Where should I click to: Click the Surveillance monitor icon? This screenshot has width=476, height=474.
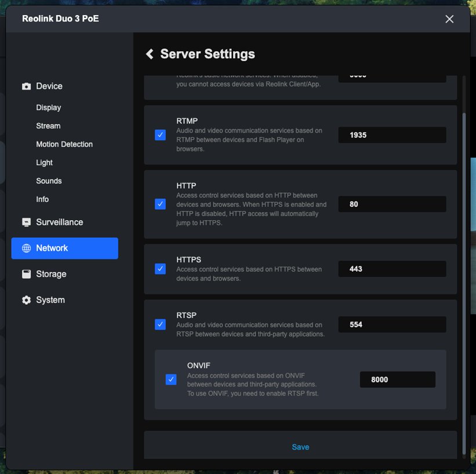[x=27, y=222]
